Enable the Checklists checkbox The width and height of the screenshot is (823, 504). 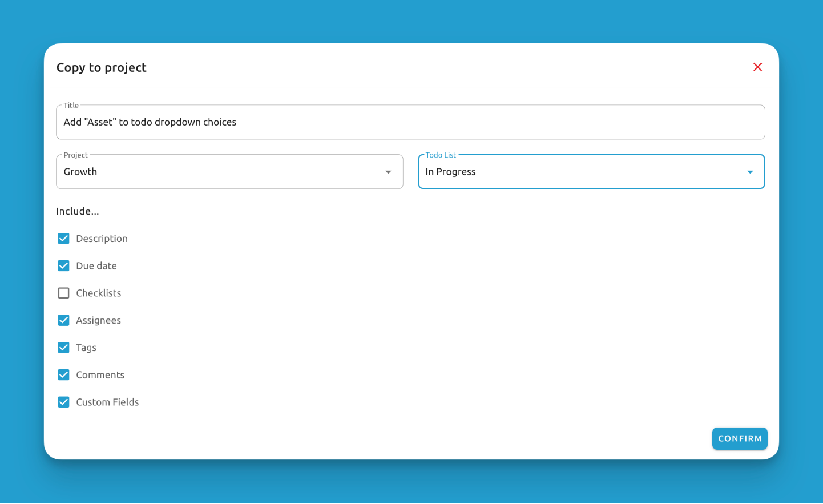(x=64, y=293)
